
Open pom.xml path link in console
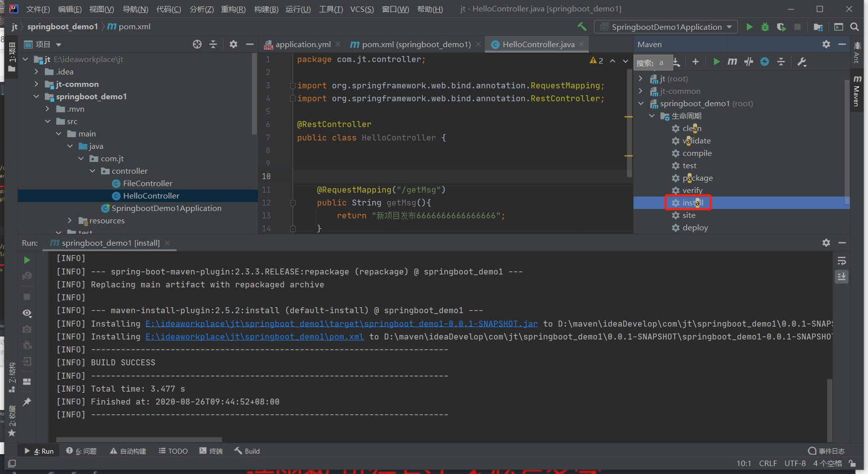pyautogui.click(x=254, y=337)
